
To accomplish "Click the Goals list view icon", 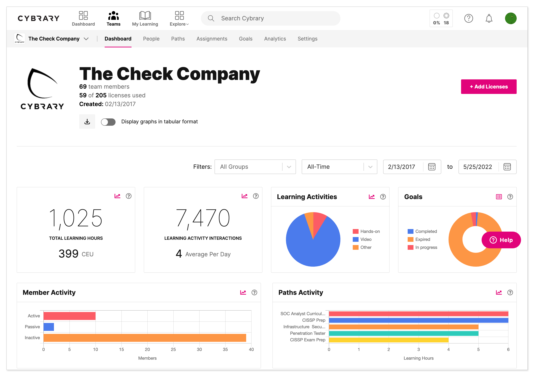I will [x=499, y=197].
